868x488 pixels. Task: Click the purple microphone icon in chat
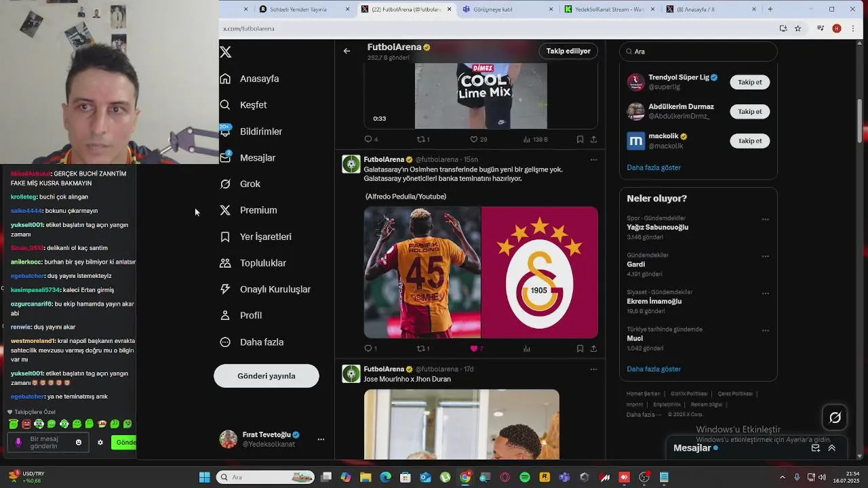click(18, 443)
